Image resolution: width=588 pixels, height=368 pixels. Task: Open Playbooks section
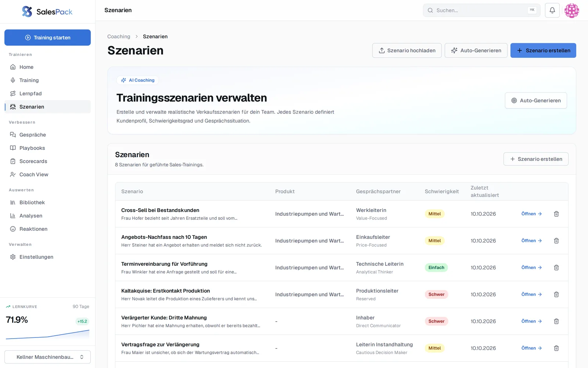[x=47, y=148]
